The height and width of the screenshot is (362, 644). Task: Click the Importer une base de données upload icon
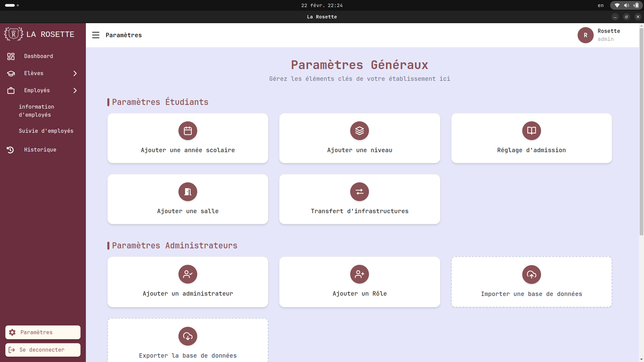pyautogui.click(x=531, y=274)
